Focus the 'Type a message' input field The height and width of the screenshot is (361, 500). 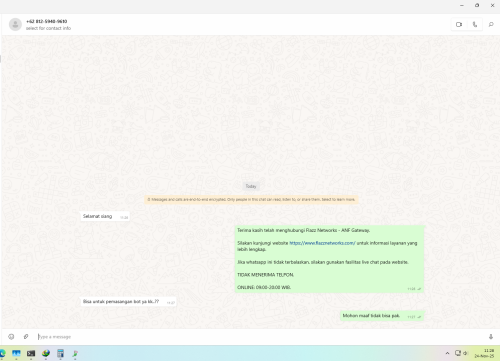coord(260,337)
